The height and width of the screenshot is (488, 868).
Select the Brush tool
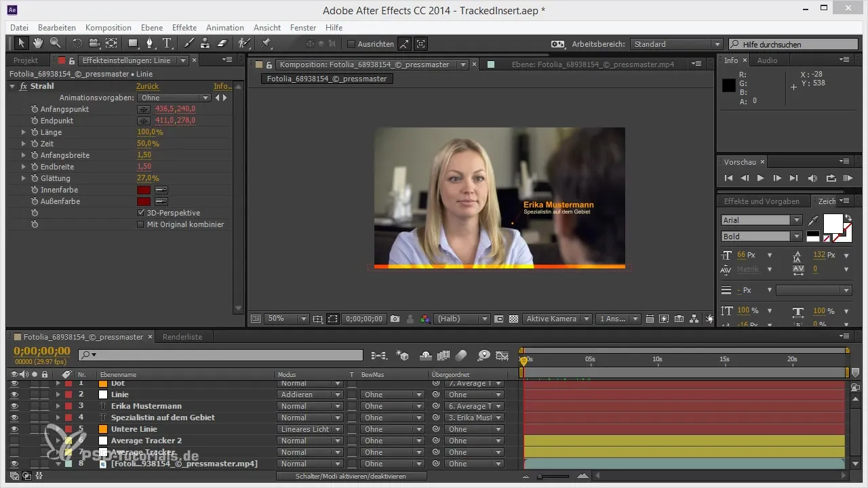(x=189, y=43)
